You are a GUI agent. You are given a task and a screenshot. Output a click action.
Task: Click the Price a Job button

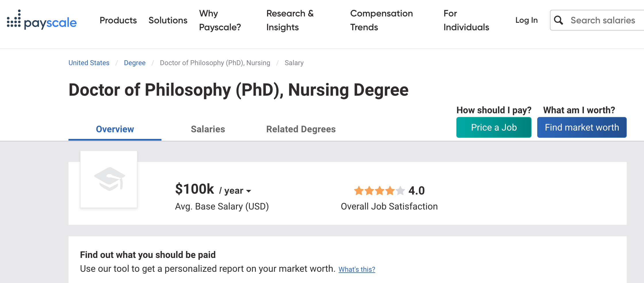(494, 127)
